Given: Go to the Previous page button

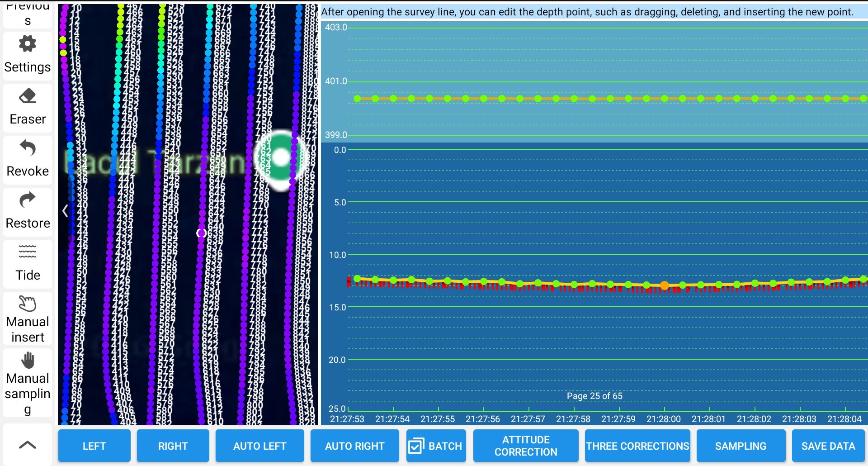Looking at the screenshot, I should (x=28, y=14).
